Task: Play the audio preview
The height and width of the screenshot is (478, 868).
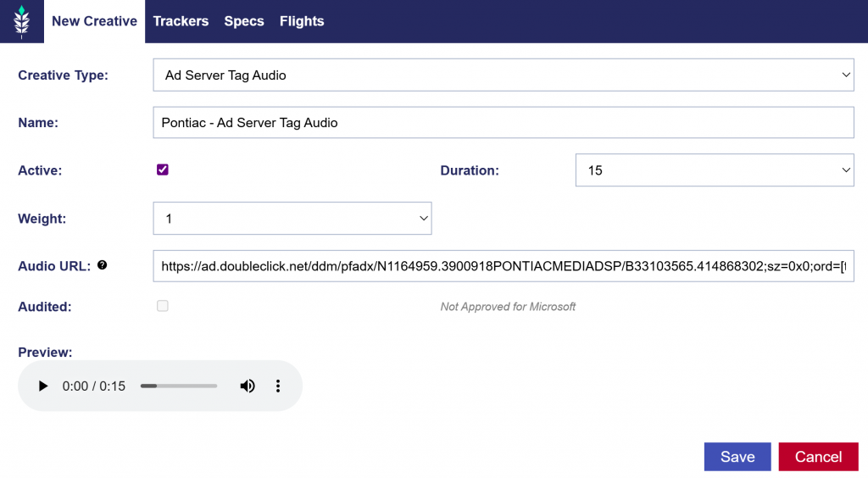Action: [43, 386]
